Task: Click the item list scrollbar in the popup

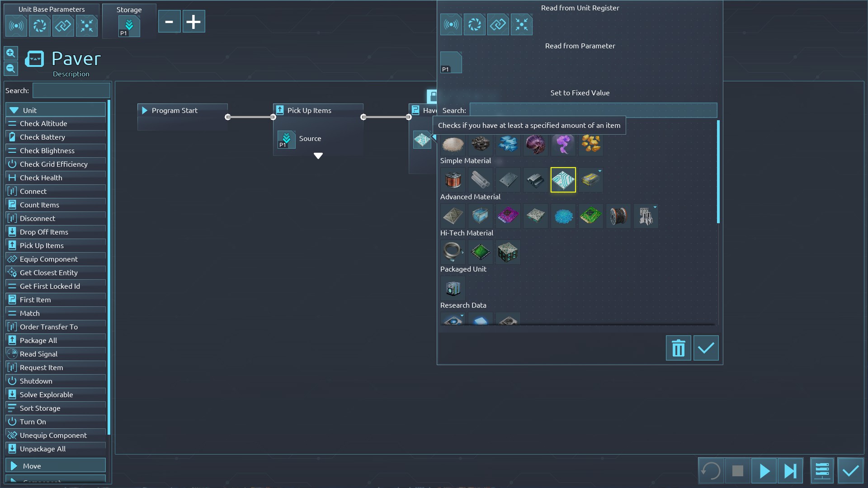Action: (x=718, y=172)
